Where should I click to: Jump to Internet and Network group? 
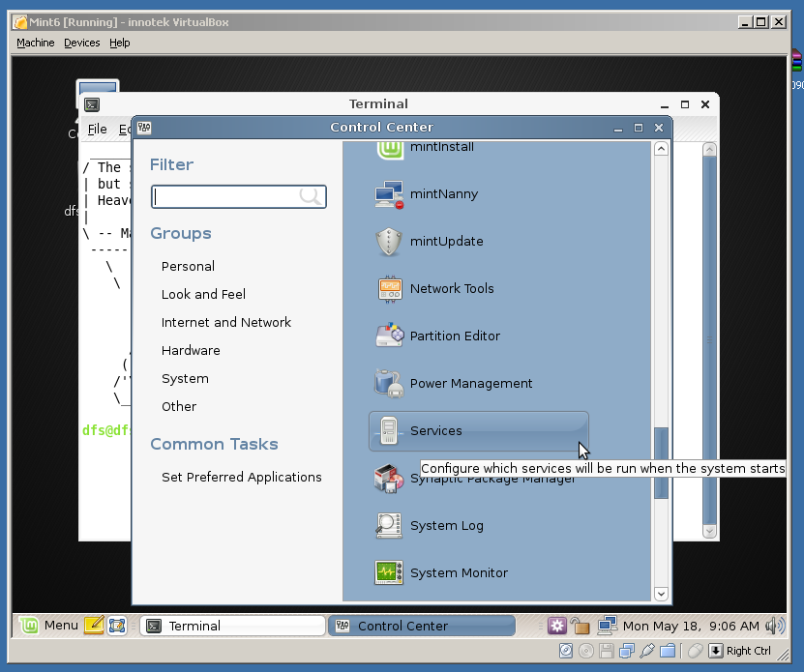(225, 323)
